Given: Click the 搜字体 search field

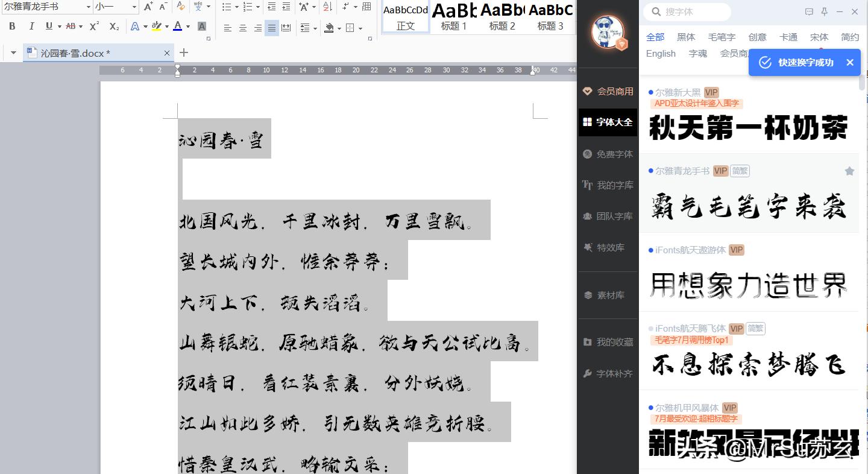Looking at the screenshot, I should pyautogui.click(x=687, y=11).
